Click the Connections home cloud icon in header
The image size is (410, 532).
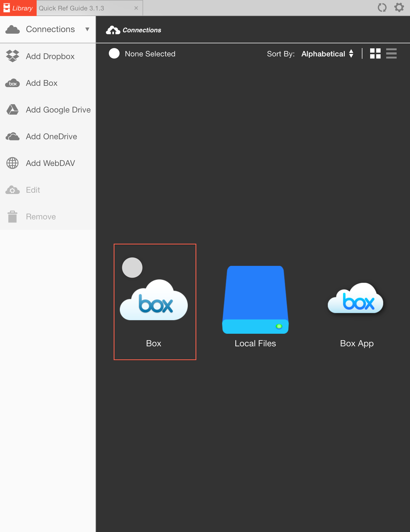point(113,30)
